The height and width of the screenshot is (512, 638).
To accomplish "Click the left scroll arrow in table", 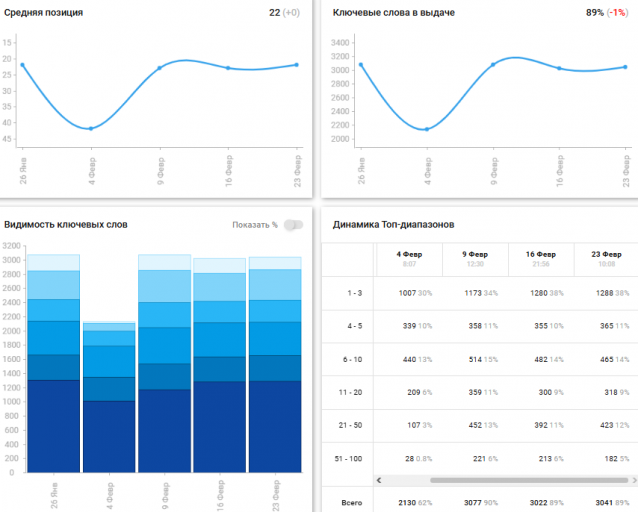I will click(x=379, y=480).
